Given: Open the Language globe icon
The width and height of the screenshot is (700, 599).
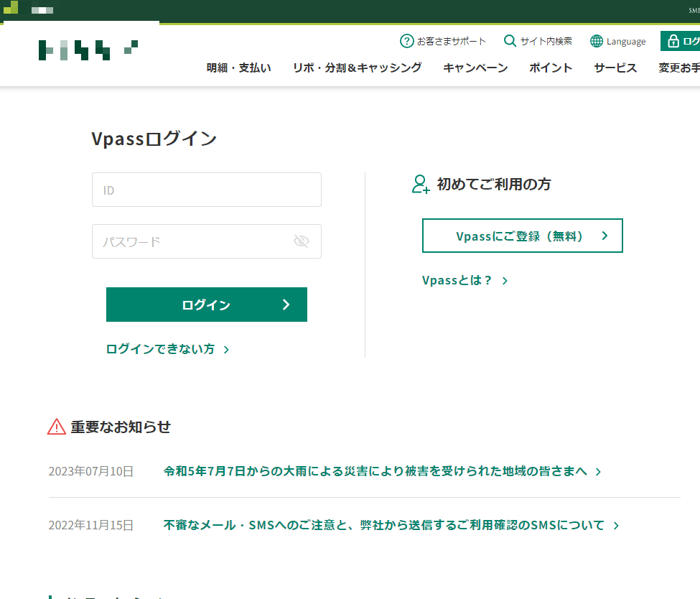Looking at the screenshot, I should (598, 41).
